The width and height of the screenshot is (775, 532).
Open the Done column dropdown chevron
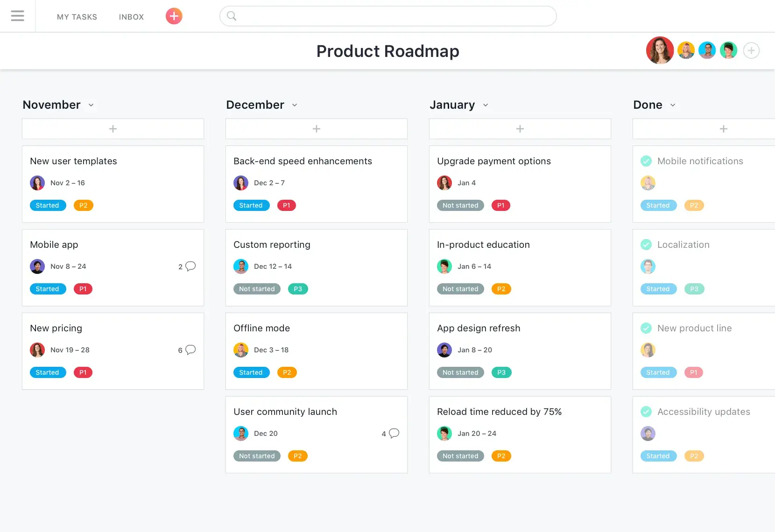(673, 105)
